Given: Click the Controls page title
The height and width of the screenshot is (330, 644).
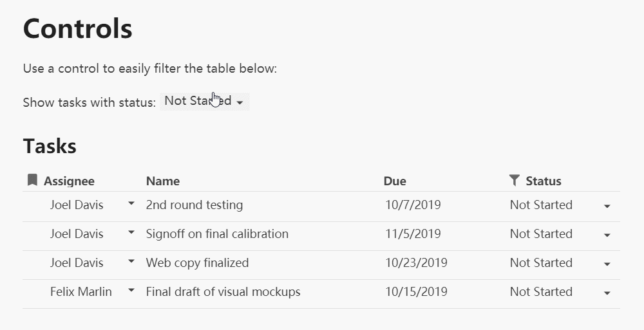Looking at the screenshot, I should point(78,28).
